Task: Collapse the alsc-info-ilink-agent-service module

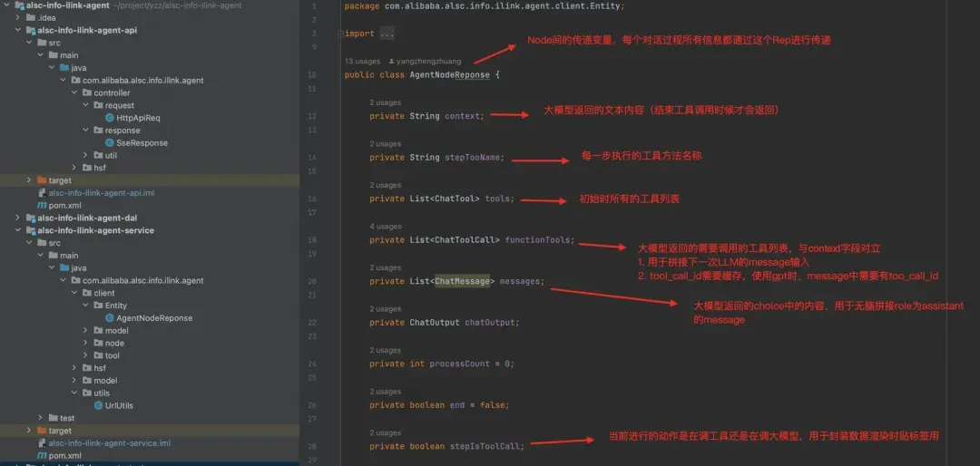Action: [x=17, y=230]
